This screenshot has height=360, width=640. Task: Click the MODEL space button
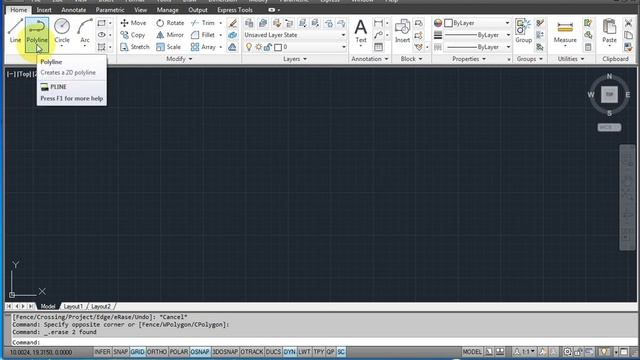(472, 352)
